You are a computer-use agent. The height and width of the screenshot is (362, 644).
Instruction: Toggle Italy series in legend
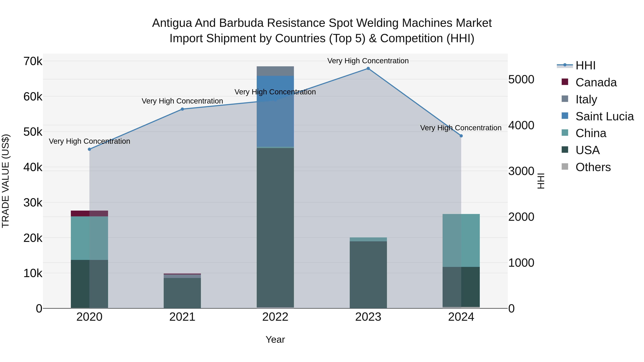click(579, 99)
